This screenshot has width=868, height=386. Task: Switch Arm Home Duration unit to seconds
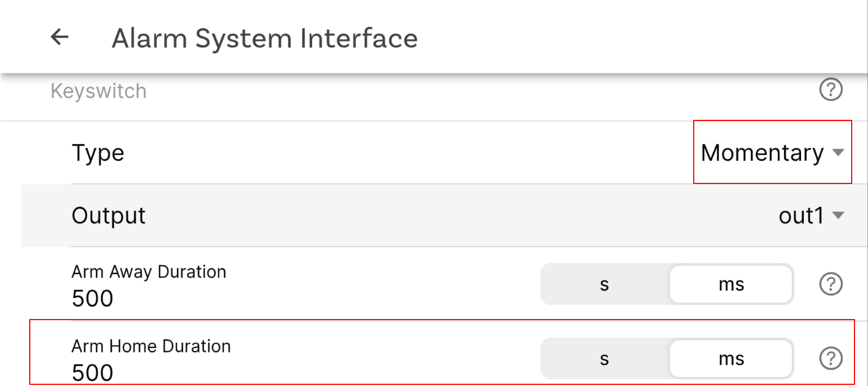coord(604,358)
